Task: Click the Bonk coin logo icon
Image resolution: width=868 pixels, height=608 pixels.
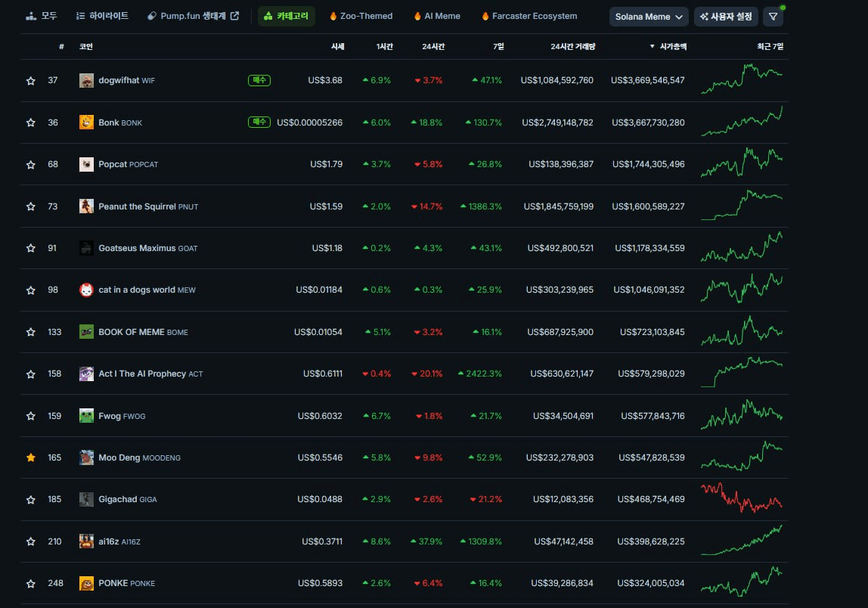Action: point(86,123)
